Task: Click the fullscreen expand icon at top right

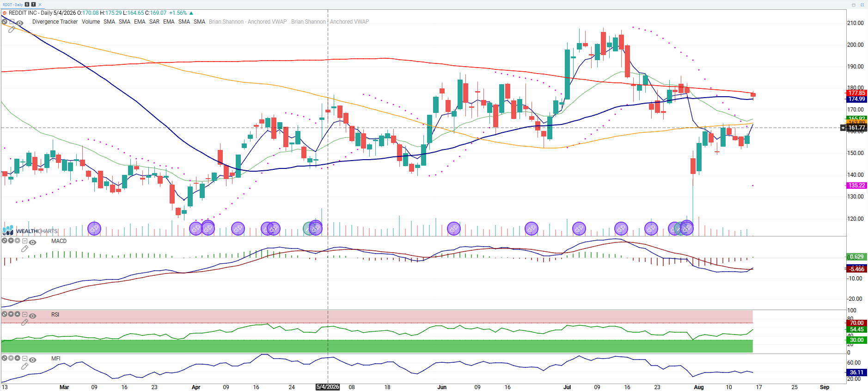Action: pos(862,5)
